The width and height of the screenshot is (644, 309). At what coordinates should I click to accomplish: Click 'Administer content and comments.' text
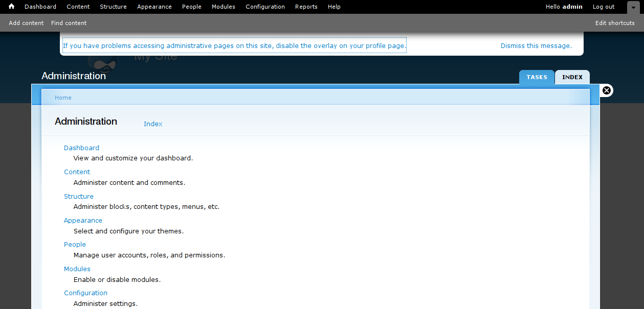tap(129, 182)
